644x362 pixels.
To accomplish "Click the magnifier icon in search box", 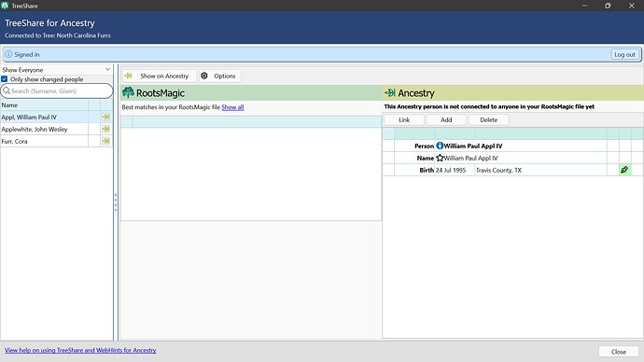I will (x=7, y=90).
